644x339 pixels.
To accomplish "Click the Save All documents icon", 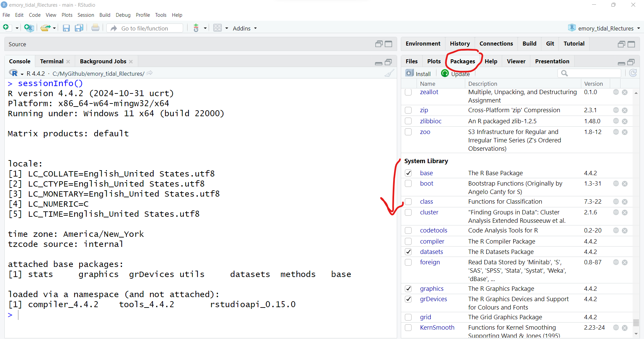I will point(79,28).
